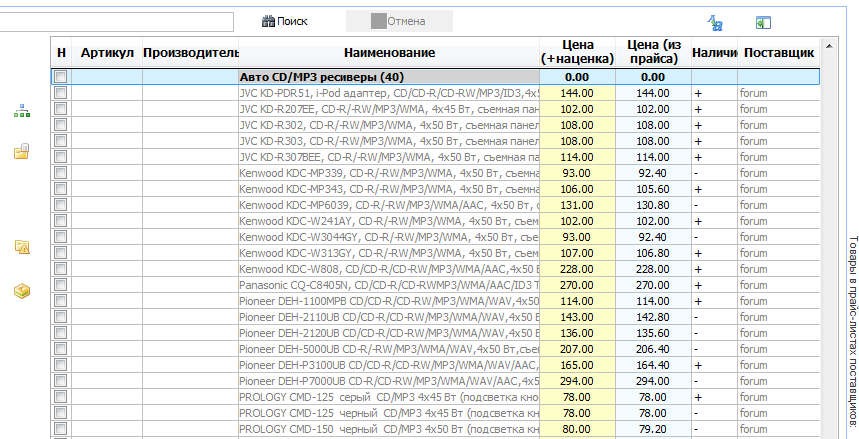Screen dimensions: 859x439
Task: Select the Pioneer DEH-2110UB item name
Action: [x=389, y=317]
